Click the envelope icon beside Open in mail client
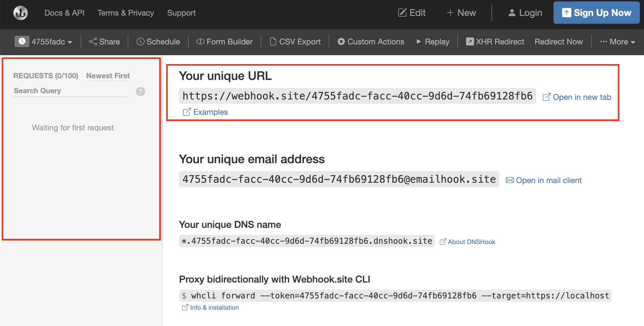644x326 pixels. tap(510, 180)
